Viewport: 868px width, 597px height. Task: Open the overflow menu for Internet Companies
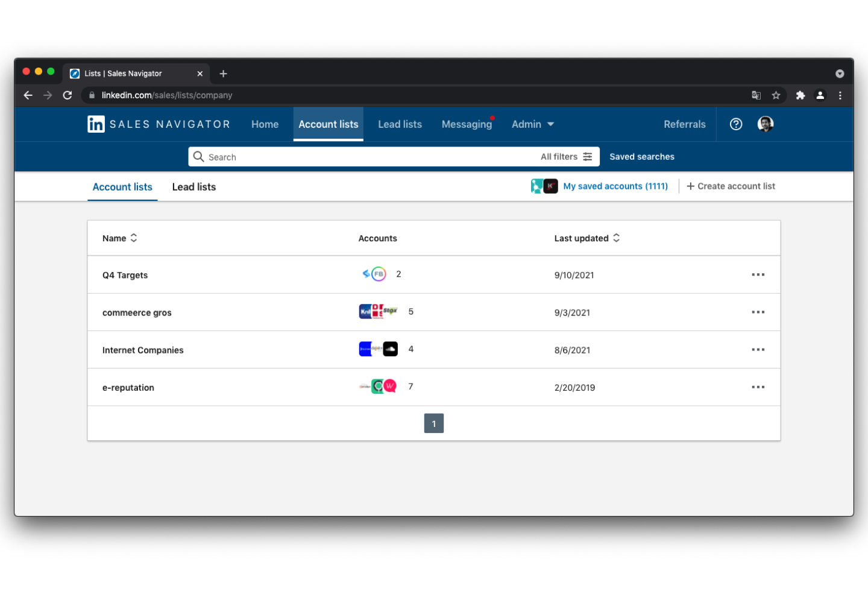click(x=758, y=349)
